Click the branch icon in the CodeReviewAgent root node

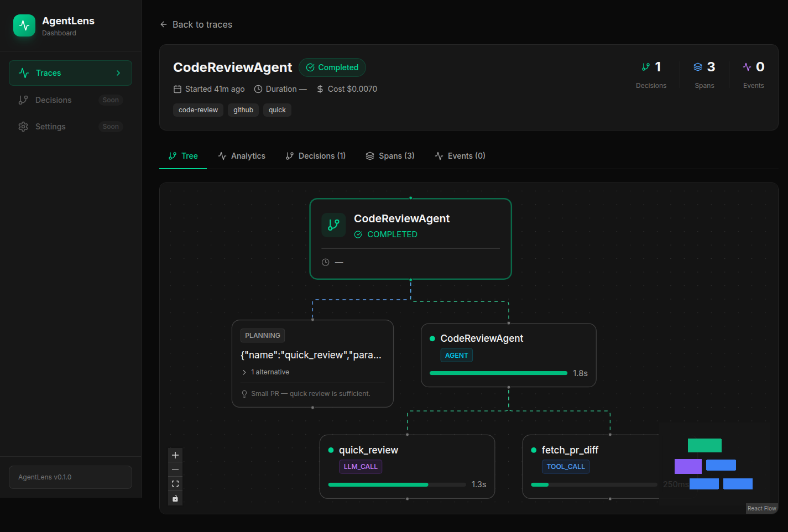coord(333,225)
